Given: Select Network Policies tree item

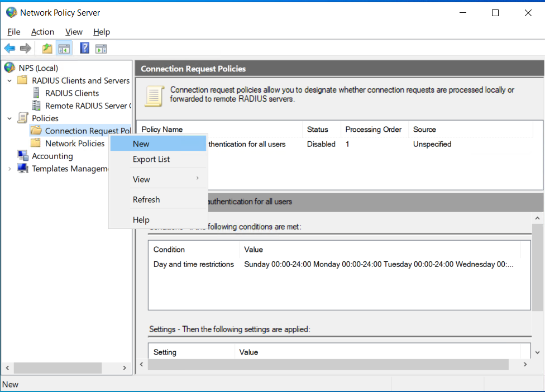Looking at the screenshot, I should tap(75, 143).
